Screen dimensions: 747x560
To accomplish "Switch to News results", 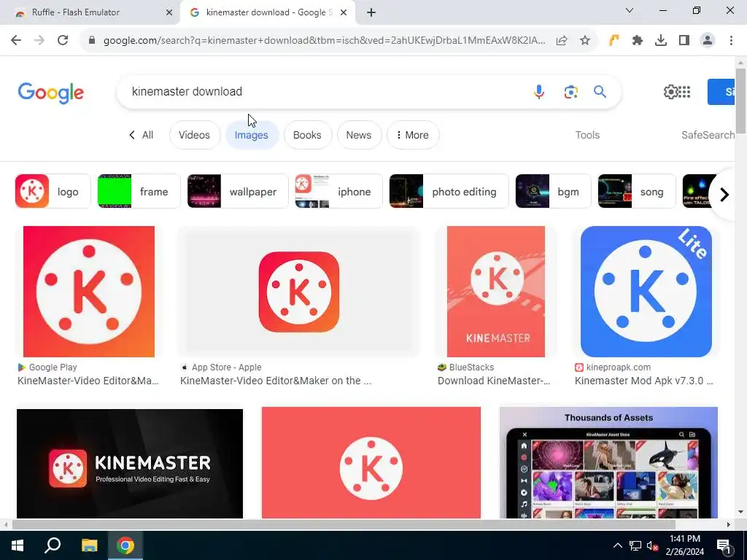I will [x=359, y=135].
